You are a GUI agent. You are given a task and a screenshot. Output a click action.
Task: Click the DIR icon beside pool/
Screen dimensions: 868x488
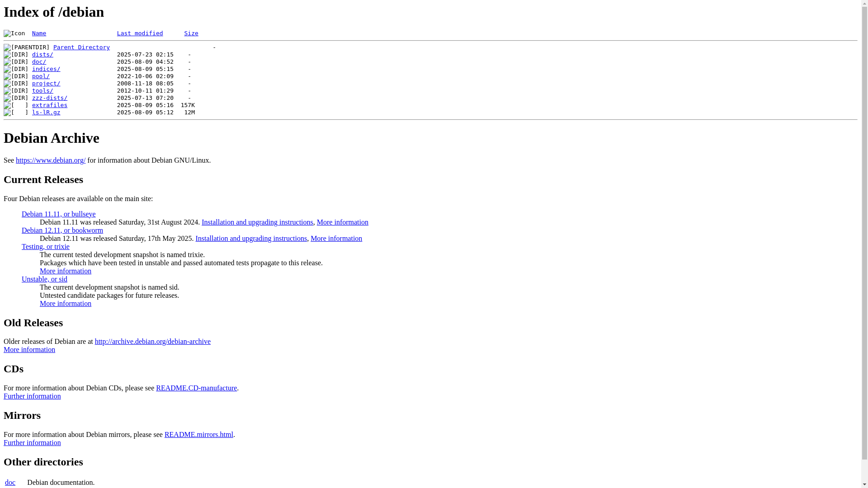pyautogui.click(x=16, y=76)
